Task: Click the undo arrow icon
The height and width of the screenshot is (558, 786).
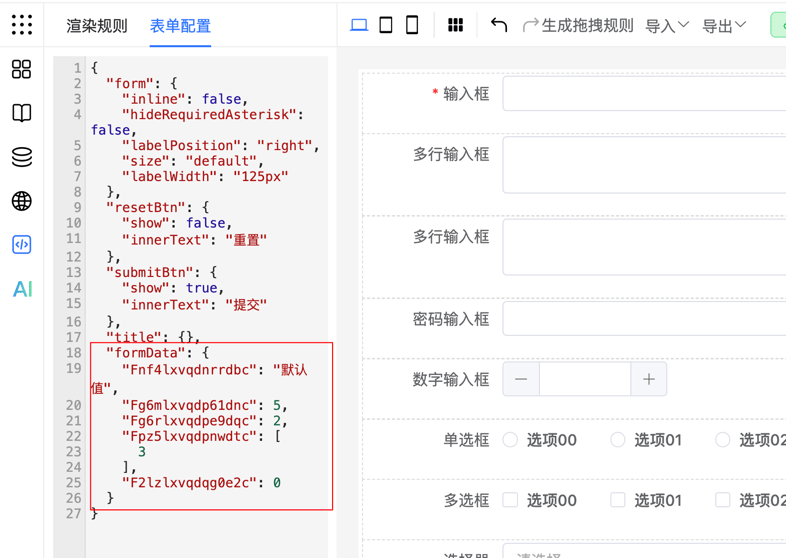Action: [499, 25]
